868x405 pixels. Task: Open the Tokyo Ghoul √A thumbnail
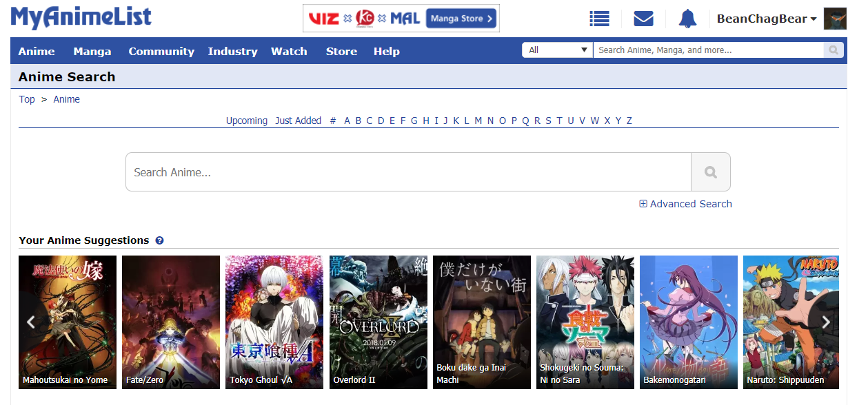coord(274,322)
